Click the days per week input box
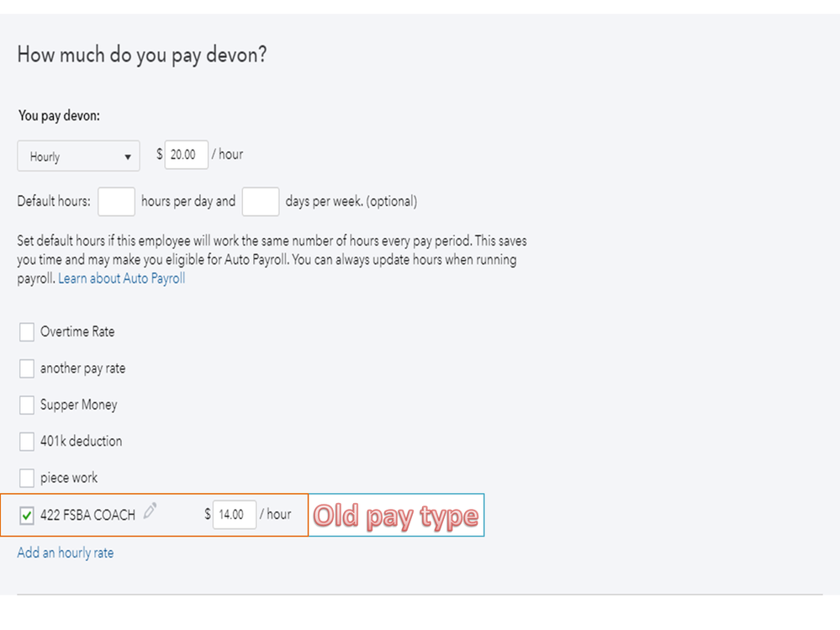The width and height of the screenshot is (840, 630). pos(260,202)
